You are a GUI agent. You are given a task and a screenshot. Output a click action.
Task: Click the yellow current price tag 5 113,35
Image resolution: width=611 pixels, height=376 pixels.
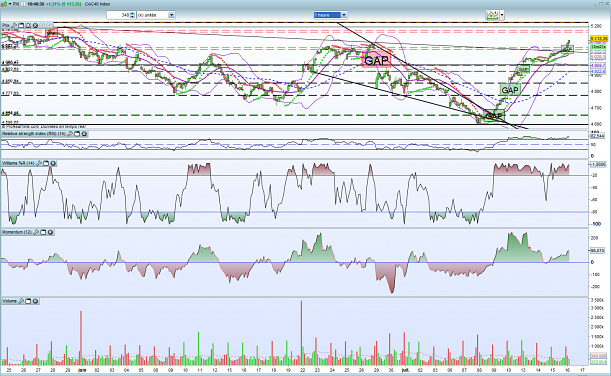[x=599, y=39]
